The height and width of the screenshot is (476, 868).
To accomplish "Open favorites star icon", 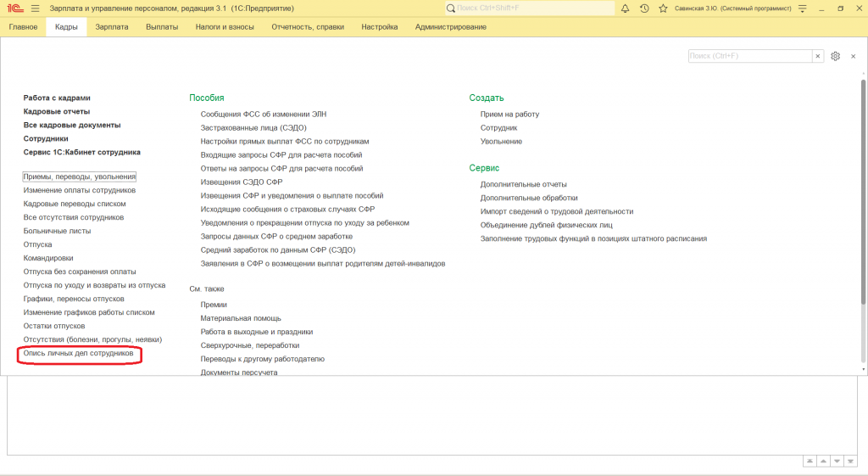I will click(x=663, y=8).
